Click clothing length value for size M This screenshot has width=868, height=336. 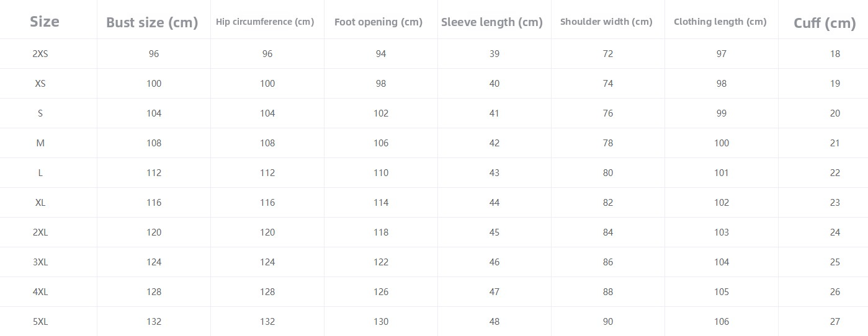point(722,143)
